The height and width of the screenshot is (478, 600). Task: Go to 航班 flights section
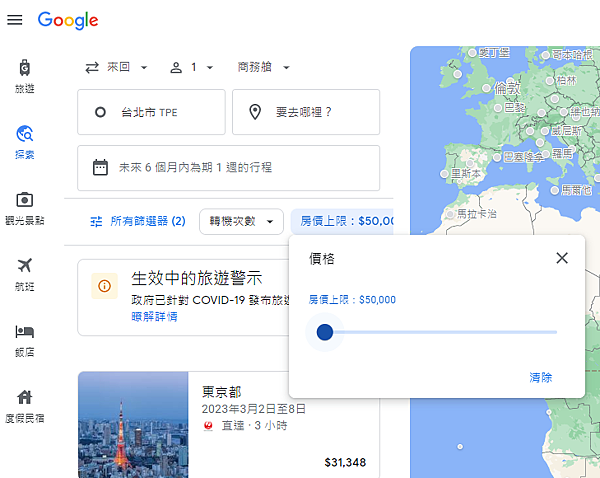pyautogui.click(x=24, y=274)
